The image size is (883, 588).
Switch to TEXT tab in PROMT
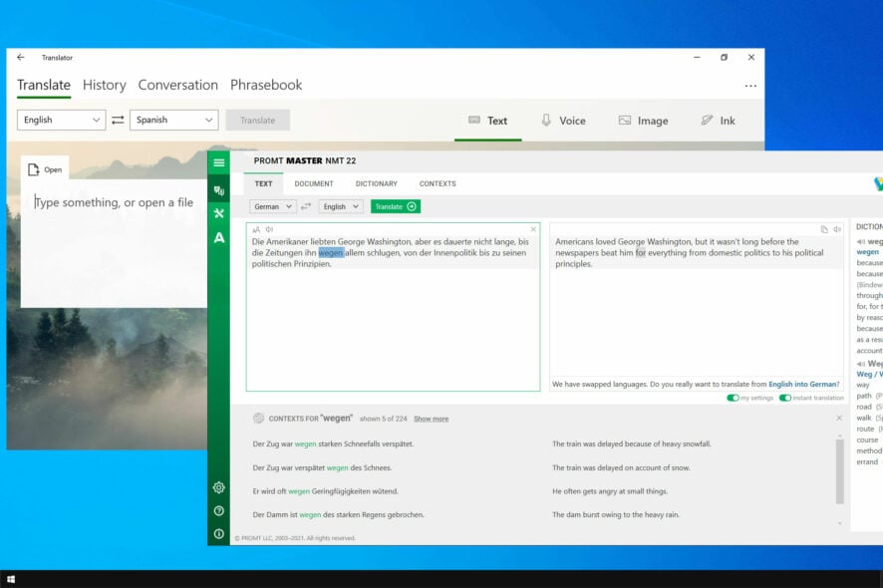(x=263, y=183)
